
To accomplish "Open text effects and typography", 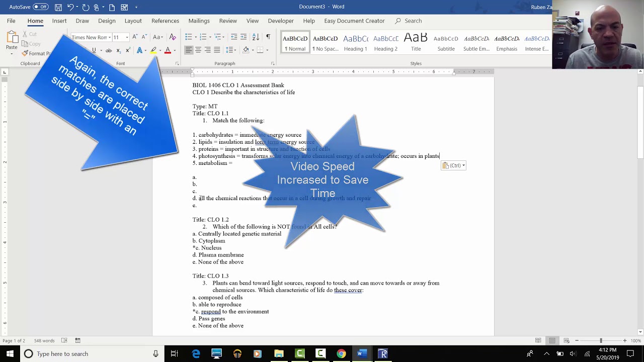I will [139, 50].
